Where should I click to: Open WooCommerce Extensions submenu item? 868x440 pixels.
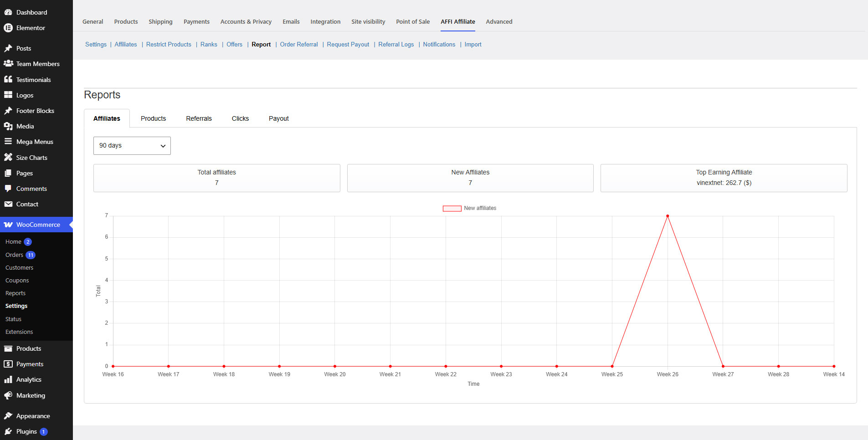[x=19, y=332]
